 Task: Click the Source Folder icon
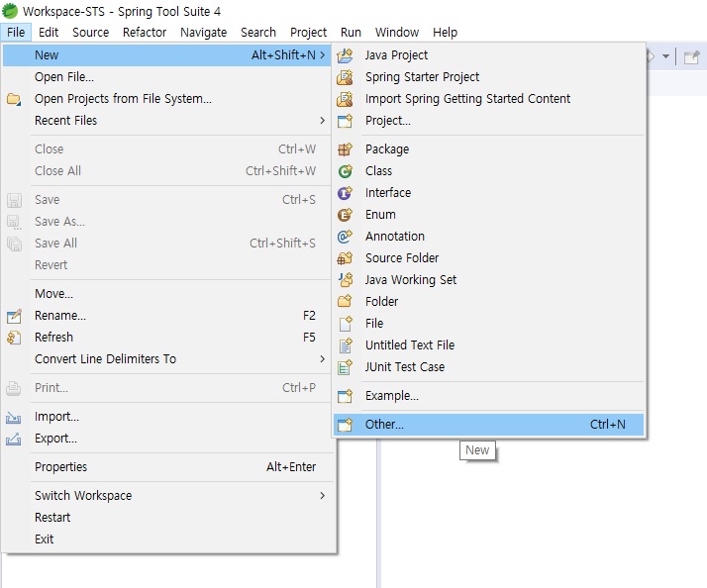(x=345, y=258)
